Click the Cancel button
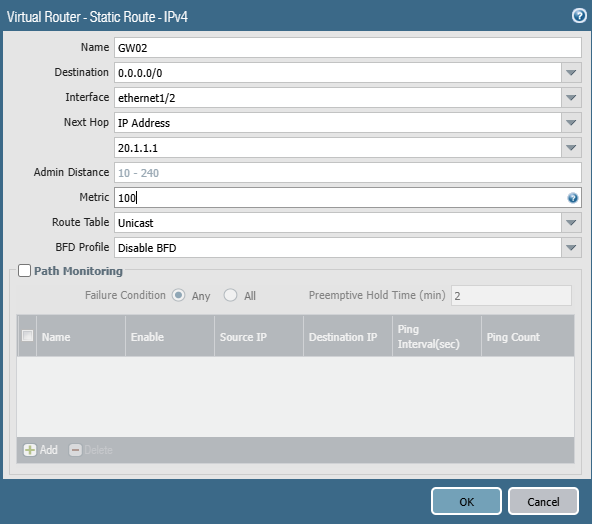592x524 pixels. coord(543,501)
